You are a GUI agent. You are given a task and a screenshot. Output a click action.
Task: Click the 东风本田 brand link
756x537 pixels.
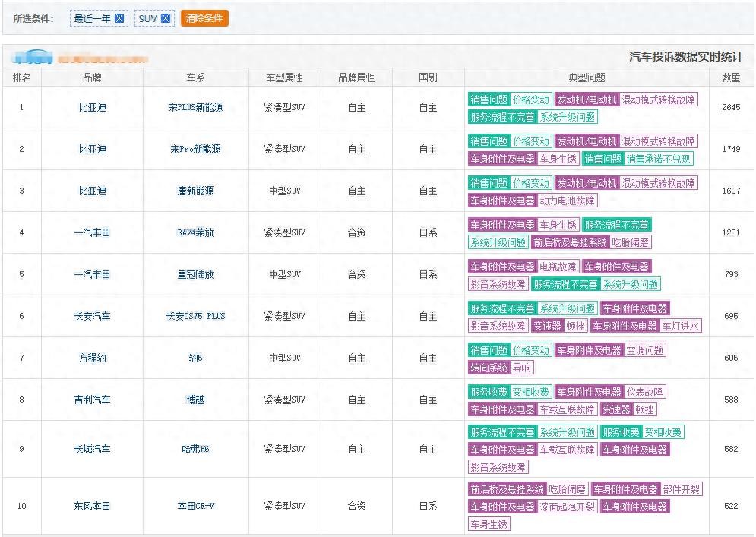tap(92, 507)
